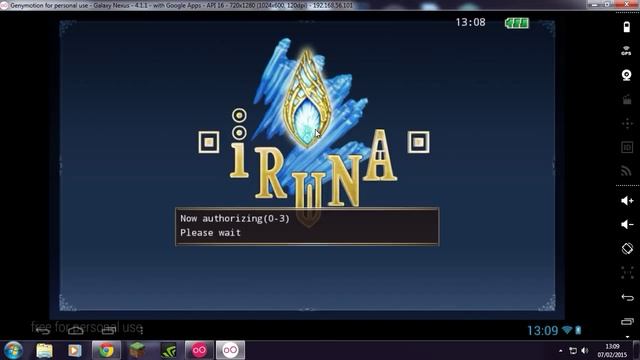Tap the Android recent apps navigation button

tap(109, 331)
